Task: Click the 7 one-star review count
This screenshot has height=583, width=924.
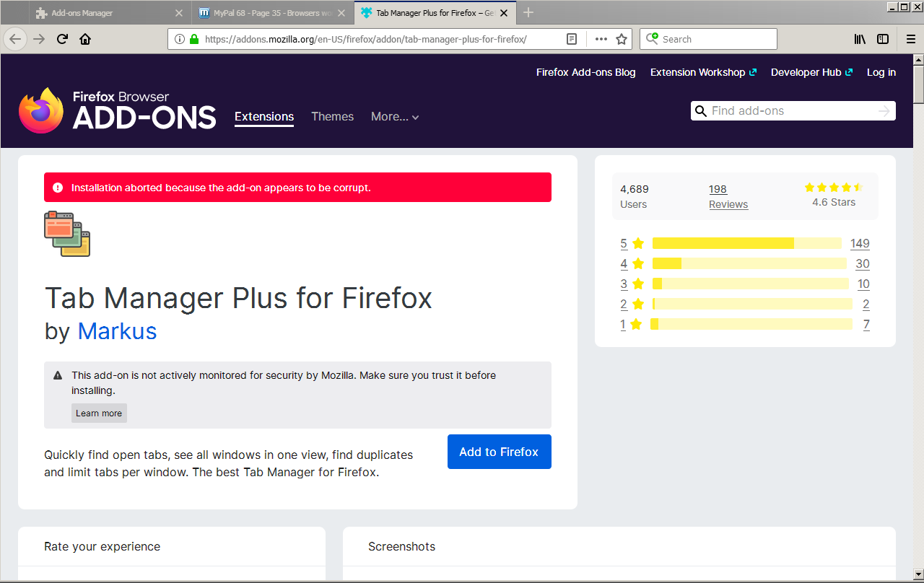Action: tap(866, 324)
